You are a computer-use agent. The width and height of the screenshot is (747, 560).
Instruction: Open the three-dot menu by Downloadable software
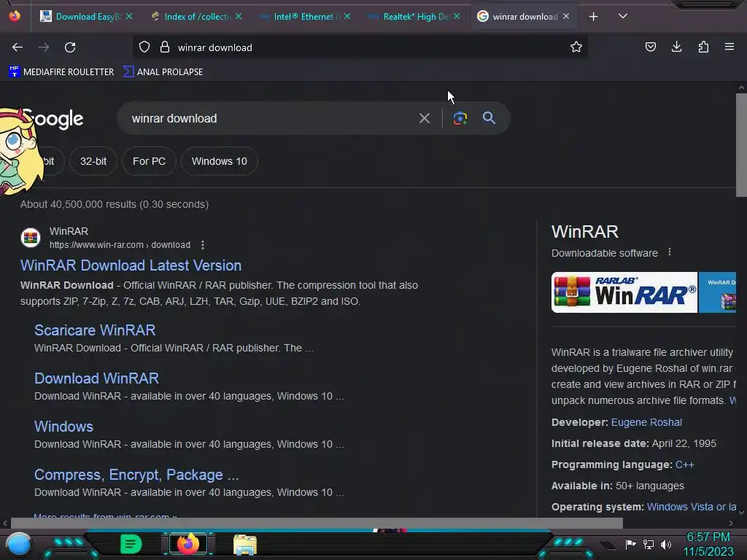[670, 252]
